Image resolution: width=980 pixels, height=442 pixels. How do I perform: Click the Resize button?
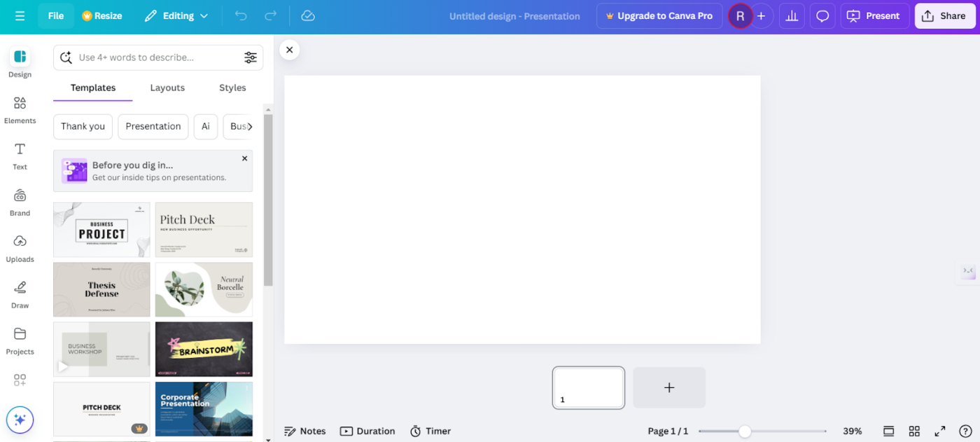(x=102, y=16)
